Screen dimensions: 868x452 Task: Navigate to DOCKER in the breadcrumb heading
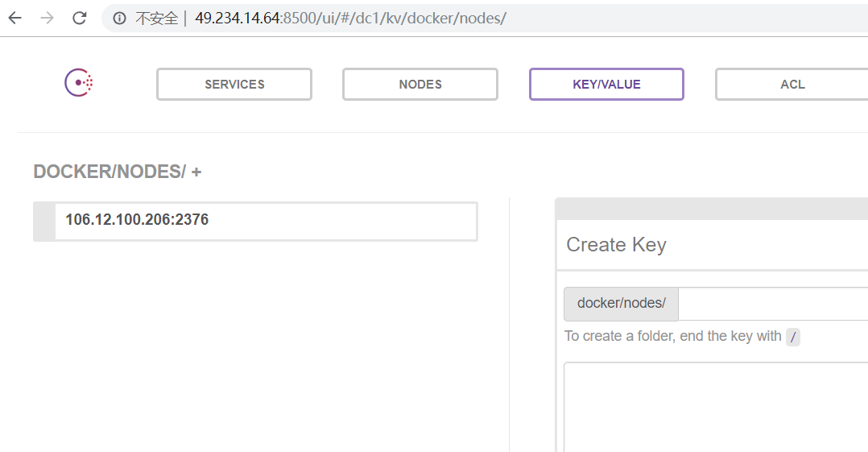pos(72,172)
